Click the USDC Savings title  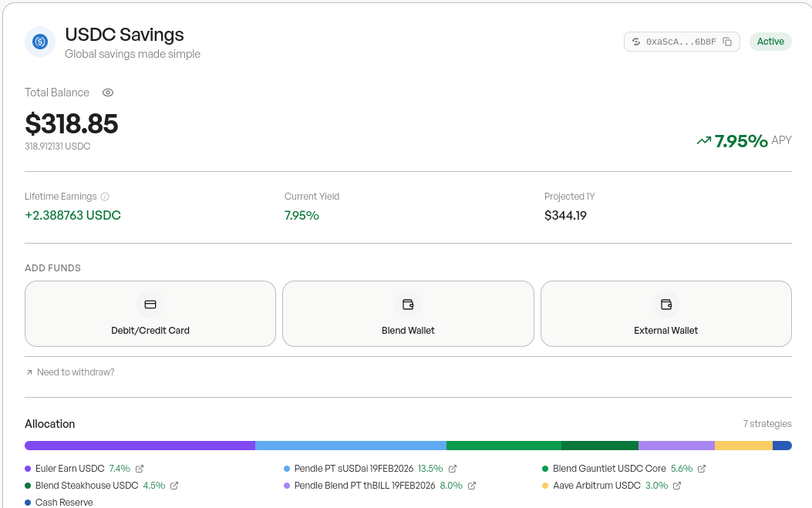124,35
